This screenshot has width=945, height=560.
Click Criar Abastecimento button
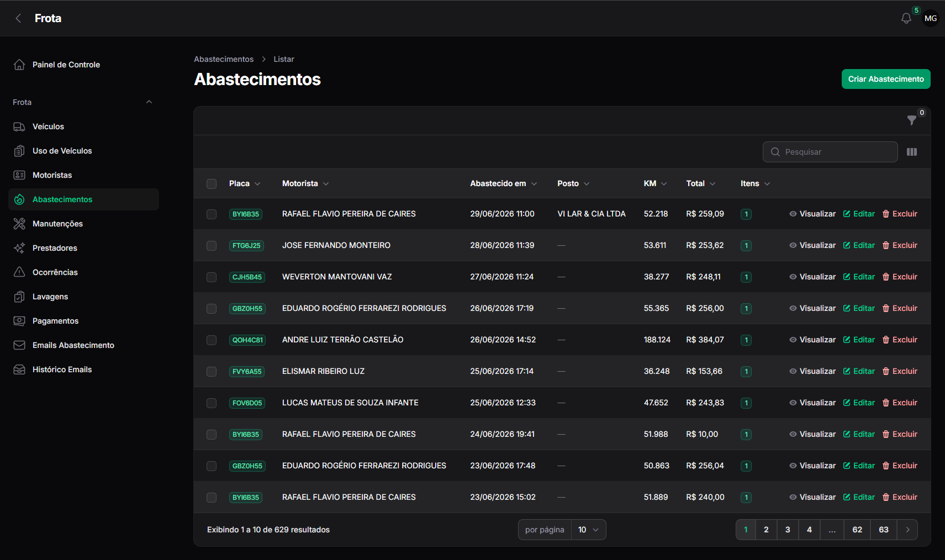pyautogui.click(x=886, y=79)
